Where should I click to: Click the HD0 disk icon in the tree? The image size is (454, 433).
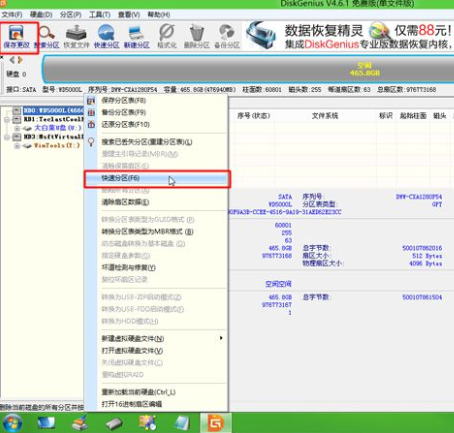point(17,110)
